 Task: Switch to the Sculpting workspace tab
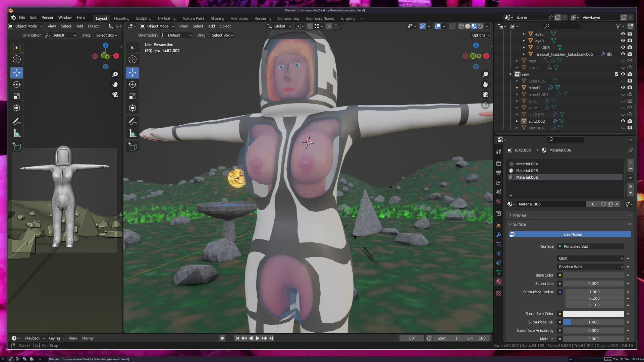143,18
